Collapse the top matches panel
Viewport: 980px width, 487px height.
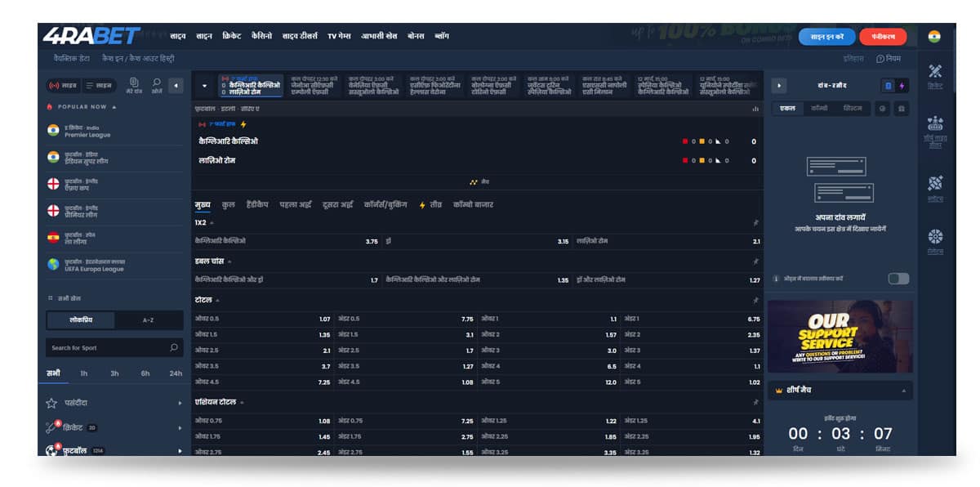point(903,391)
